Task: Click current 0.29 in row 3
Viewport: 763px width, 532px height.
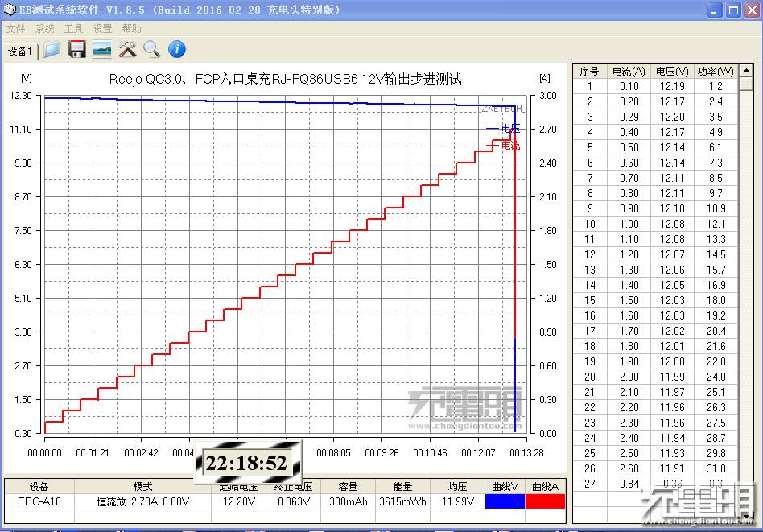Action: click(629, 117)
